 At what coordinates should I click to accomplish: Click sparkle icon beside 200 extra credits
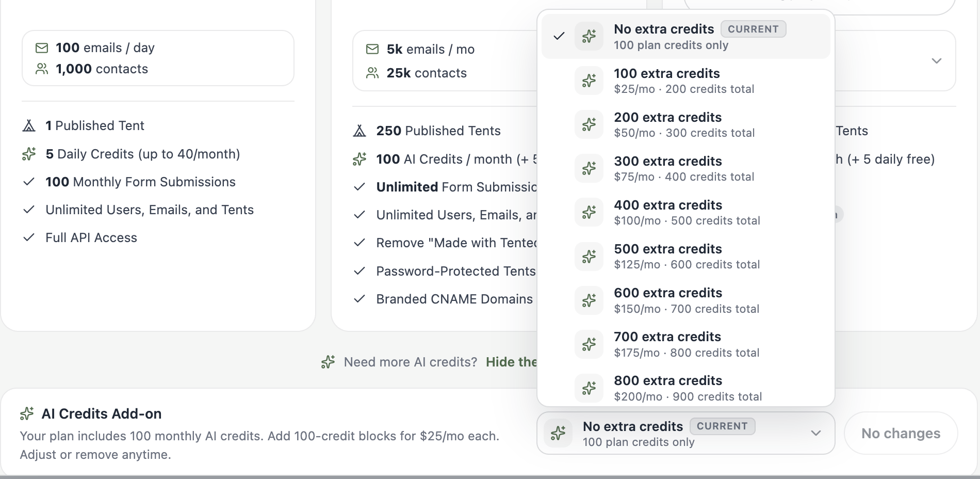(589, 124)
